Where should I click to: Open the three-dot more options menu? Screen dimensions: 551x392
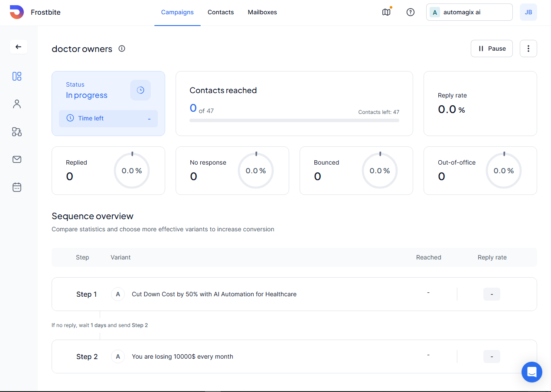tap(528, 49)
